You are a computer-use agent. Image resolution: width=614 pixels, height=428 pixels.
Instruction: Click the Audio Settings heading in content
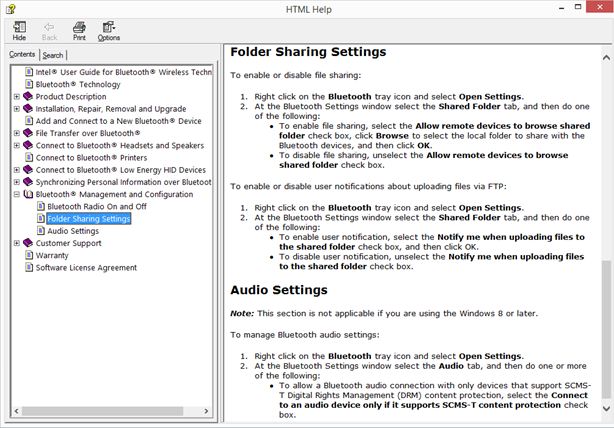pyautogui.click(x=279, y=290)
